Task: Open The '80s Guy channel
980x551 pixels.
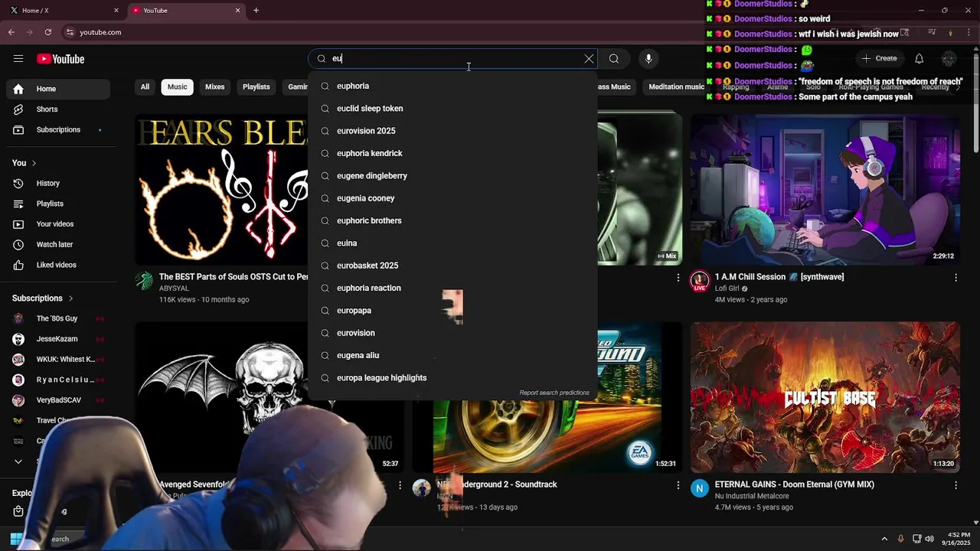Action: pyautogui.click(x=58, y=318)
